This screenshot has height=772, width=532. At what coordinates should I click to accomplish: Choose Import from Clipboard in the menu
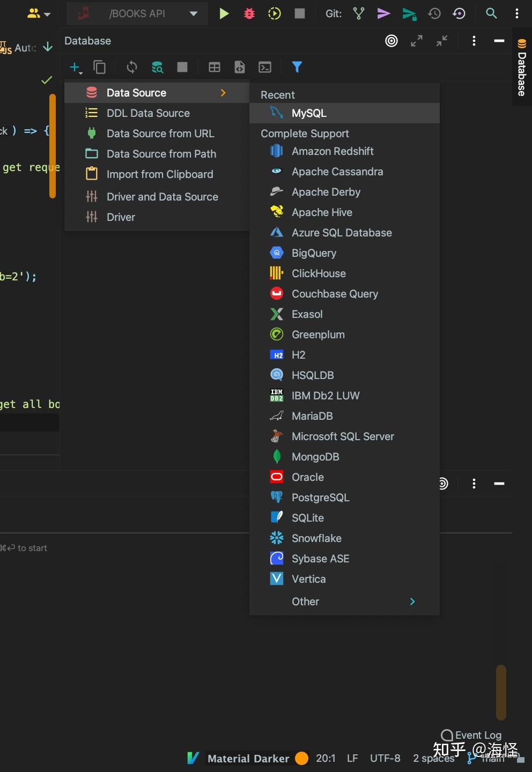point(160,174)
